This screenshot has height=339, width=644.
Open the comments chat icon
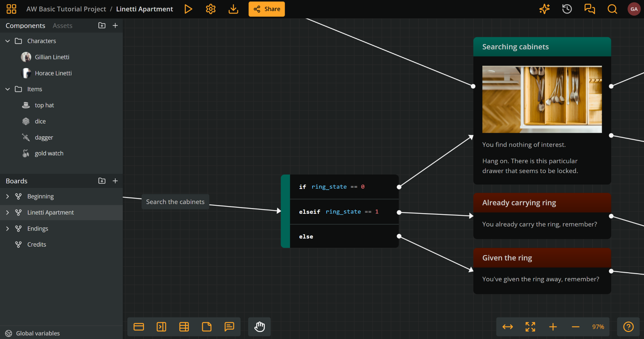pyautogui.click(x=590, y=9)
